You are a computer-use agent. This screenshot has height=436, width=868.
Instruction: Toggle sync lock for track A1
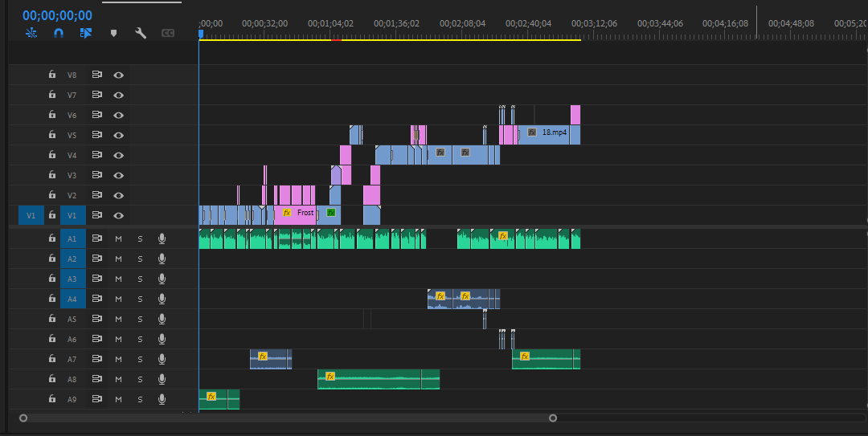click(x=97, y=238)
